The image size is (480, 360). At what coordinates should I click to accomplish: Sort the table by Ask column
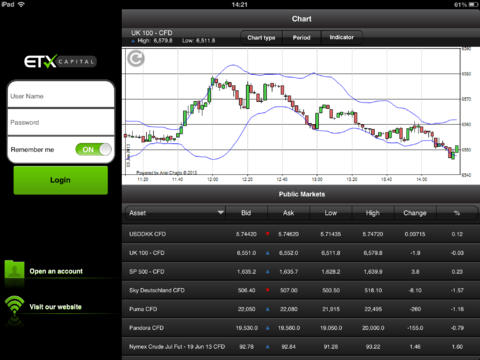289,213
